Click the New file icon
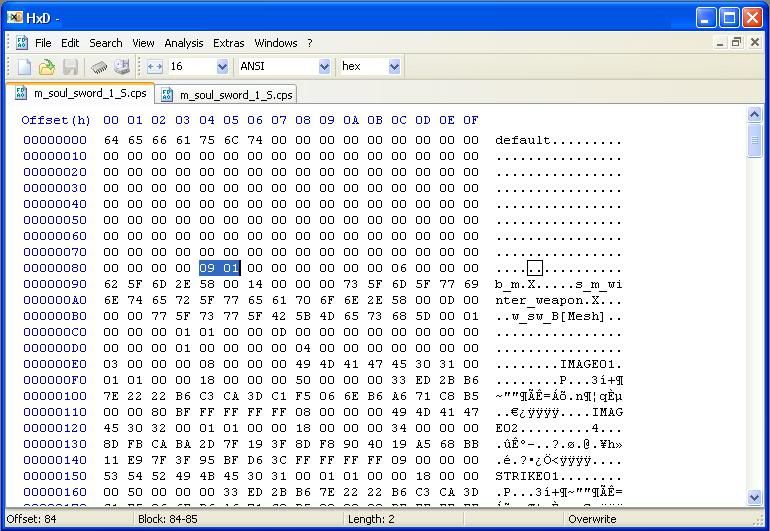The width and height of the screenshot is (770, 531). pyautogui.click(x=25, y=67)
